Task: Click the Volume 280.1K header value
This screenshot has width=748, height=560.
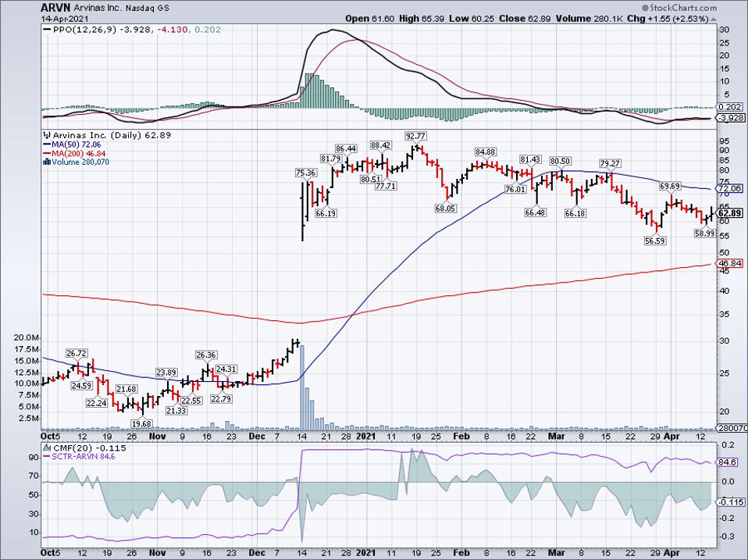Action: click(589, 19)
